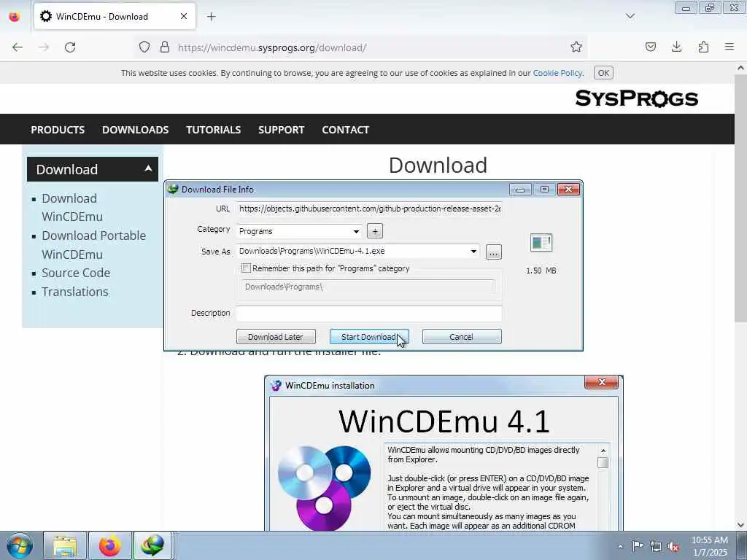Open Firefox extensions puzzle icon
The width and height of the screenshot is (747, 560).
703,47
